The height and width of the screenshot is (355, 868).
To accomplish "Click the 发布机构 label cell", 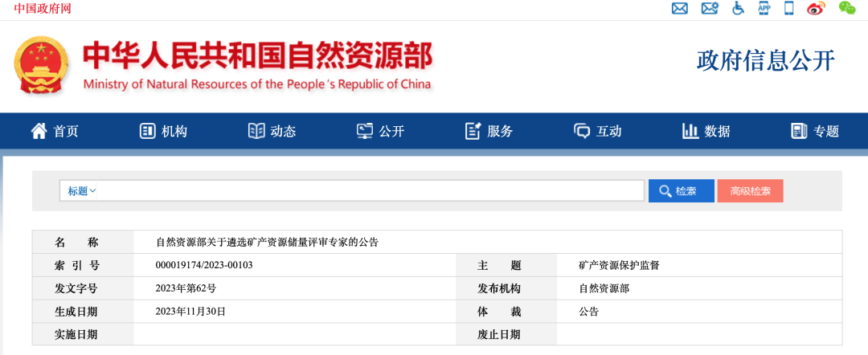I will pos(506,288).
